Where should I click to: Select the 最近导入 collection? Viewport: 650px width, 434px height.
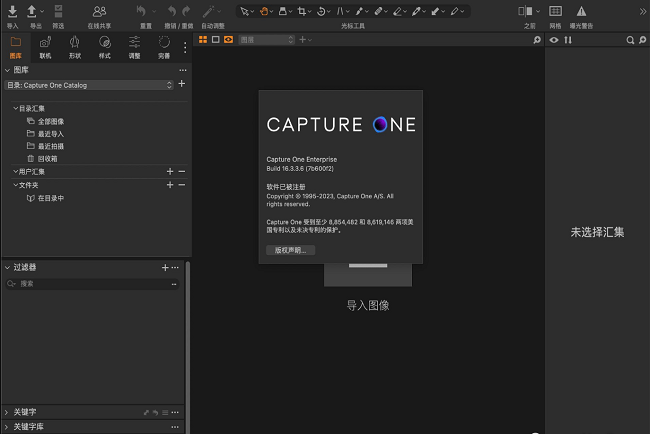click(x=45, y=134)
